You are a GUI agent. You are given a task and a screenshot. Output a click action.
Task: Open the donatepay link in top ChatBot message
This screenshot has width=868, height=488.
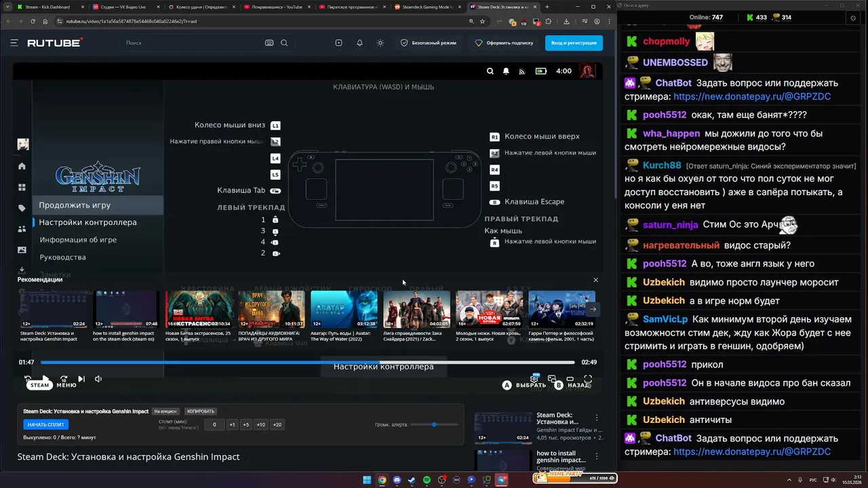click(752, 96)
